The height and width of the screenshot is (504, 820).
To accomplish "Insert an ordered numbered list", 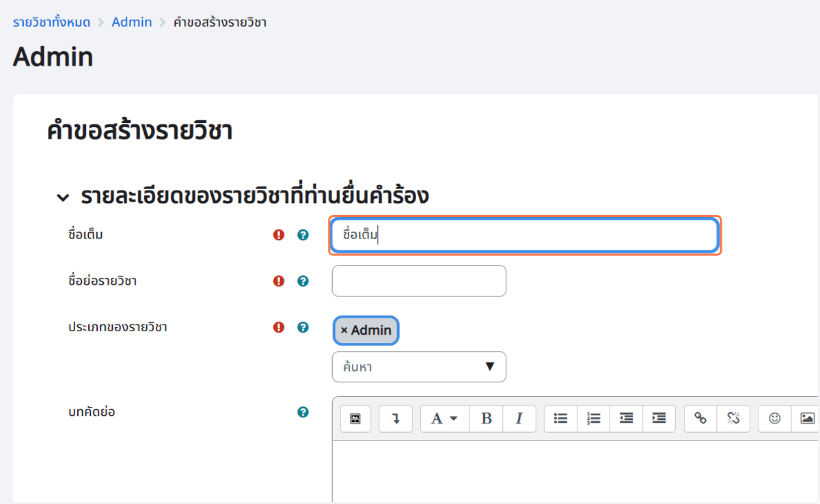I will [x=594, y=419].
